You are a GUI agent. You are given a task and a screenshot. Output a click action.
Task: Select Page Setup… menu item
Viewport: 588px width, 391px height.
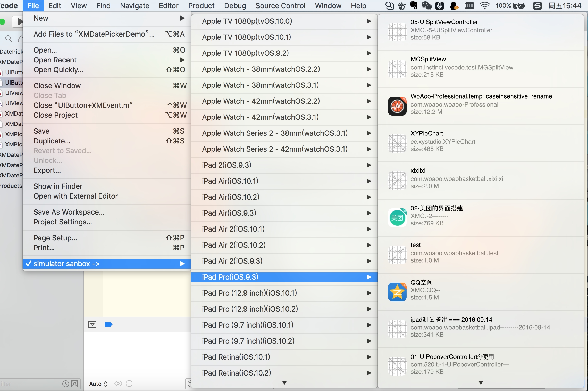coord(107,238)
